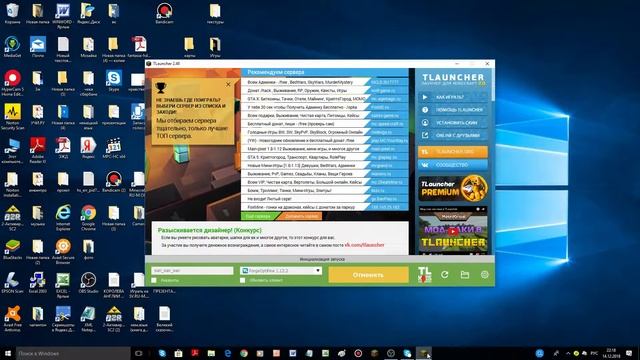Open Skype desktop icon
This screenshot has height=360, width=640.
tap(113, 80)
